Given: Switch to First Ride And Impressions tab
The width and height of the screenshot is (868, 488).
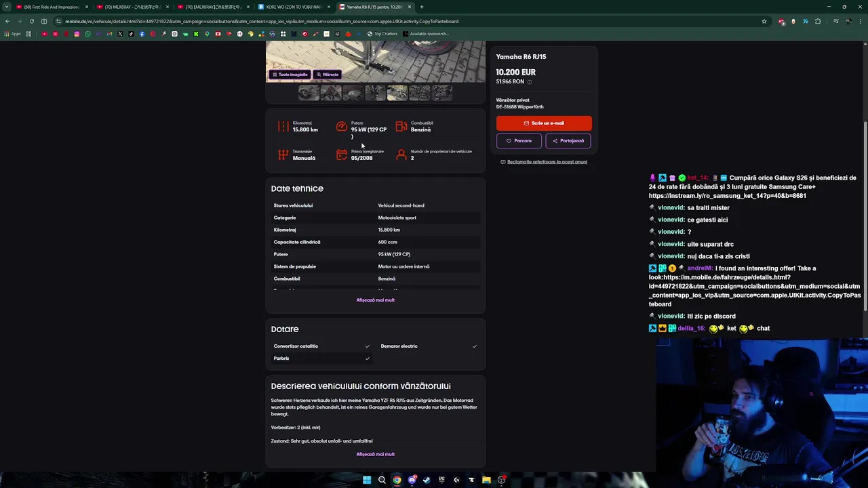Looking at the screenshot, I should click(51, 7).
